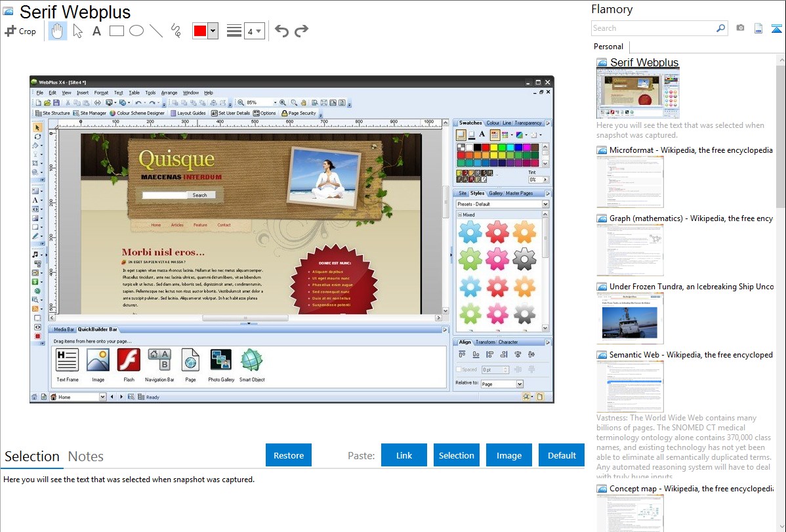This screenshot has width=786, height=532.
Task: Open the Personal tab
Action: coord(609,47)
